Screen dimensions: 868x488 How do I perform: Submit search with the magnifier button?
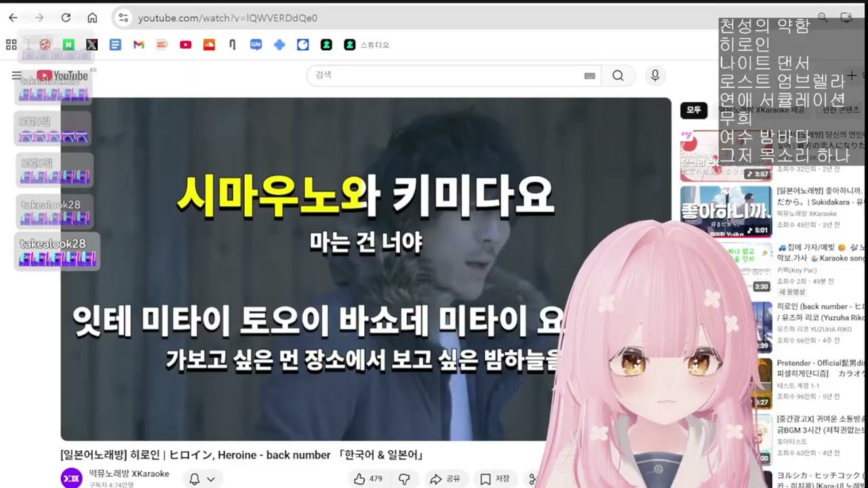[x=618, y=75]
